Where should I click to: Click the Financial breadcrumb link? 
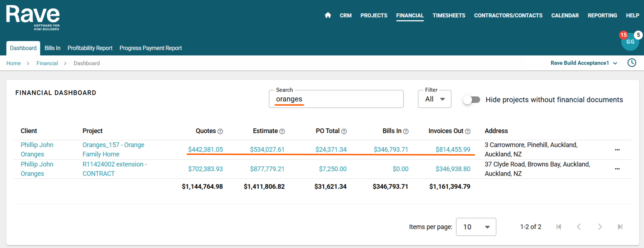point(47,63)
